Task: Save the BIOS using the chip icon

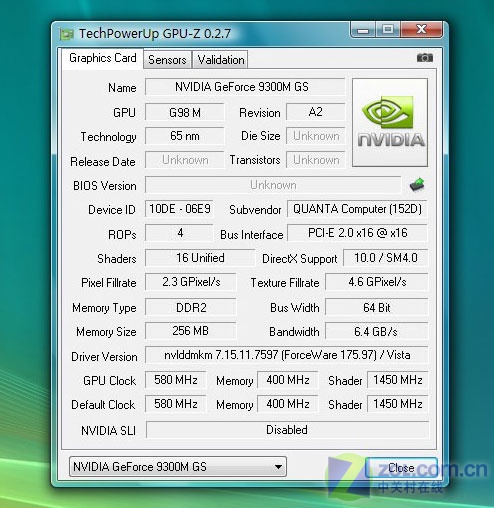Action: pyautogui.click(x=417, y=185)
